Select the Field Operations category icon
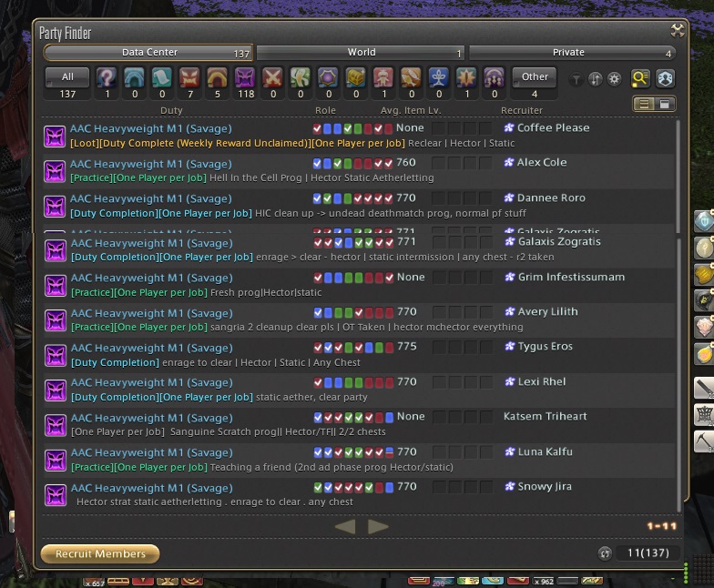Viewport: 714px width, 588px height. (466, 77)
